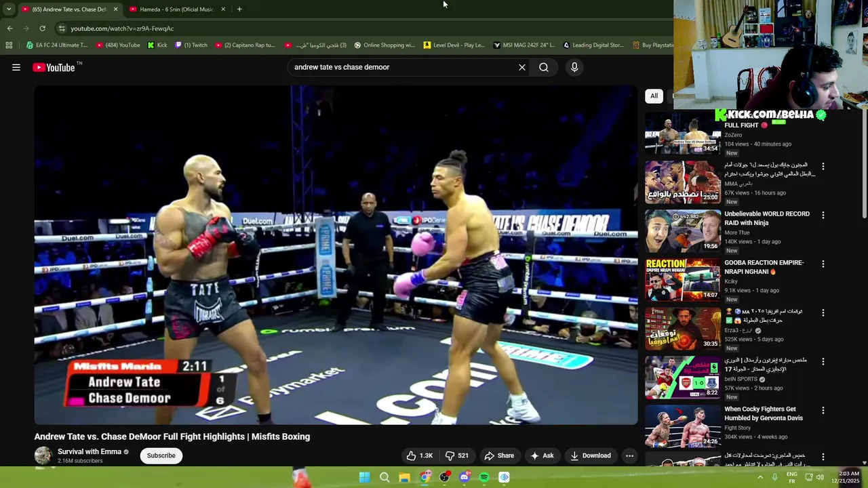The height and width of the screenshot is (488, 868).
Task: Open a new browser tab
Action: pos(239,9)
